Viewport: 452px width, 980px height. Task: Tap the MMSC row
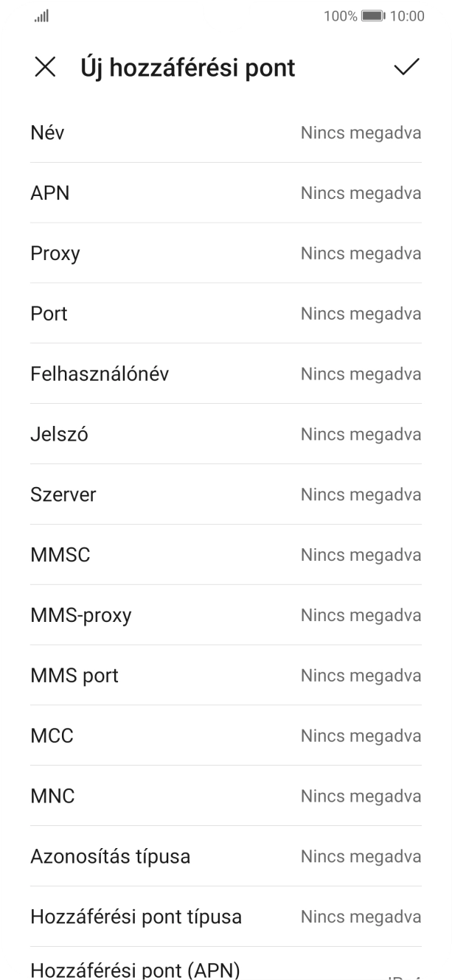tap(226, 555)
